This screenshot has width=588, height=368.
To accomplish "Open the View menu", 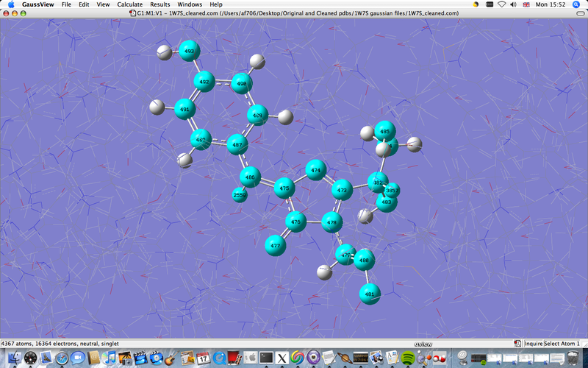I will pyautogui.click(x=103, y=4).
